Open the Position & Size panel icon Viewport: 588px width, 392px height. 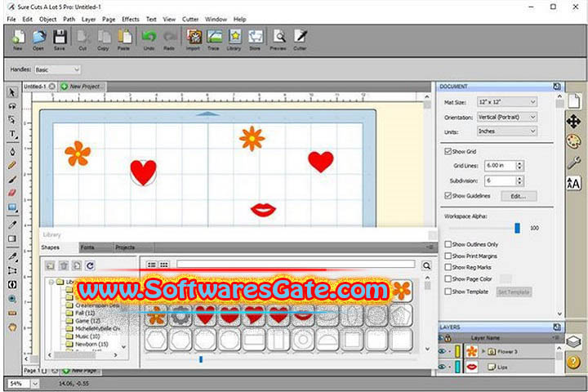tap(573, 122)
